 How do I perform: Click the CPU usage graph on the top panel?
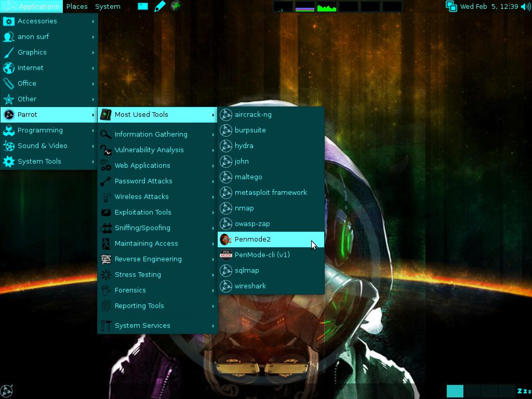(326, 6)
